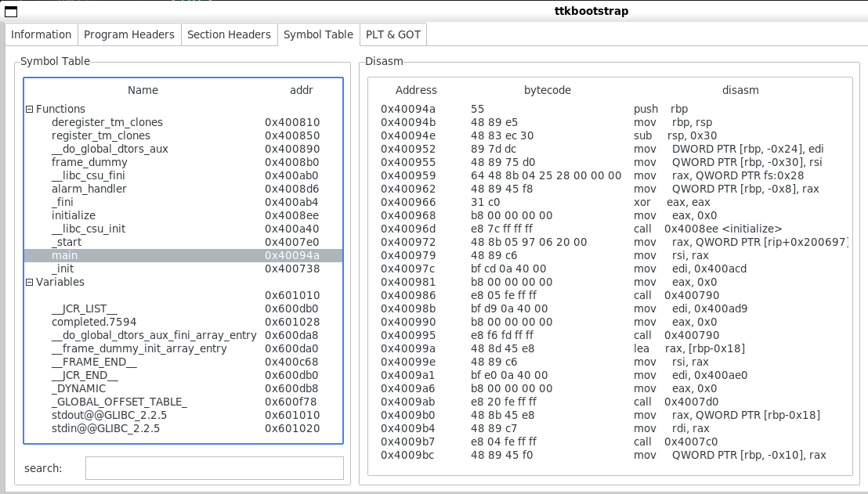Select disasm row at address 0x40094b

(x=610, y=122)
